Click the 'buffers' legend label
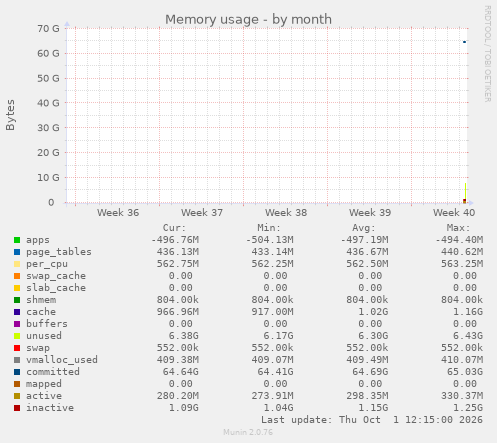497x443 pixels. [47, 324]
